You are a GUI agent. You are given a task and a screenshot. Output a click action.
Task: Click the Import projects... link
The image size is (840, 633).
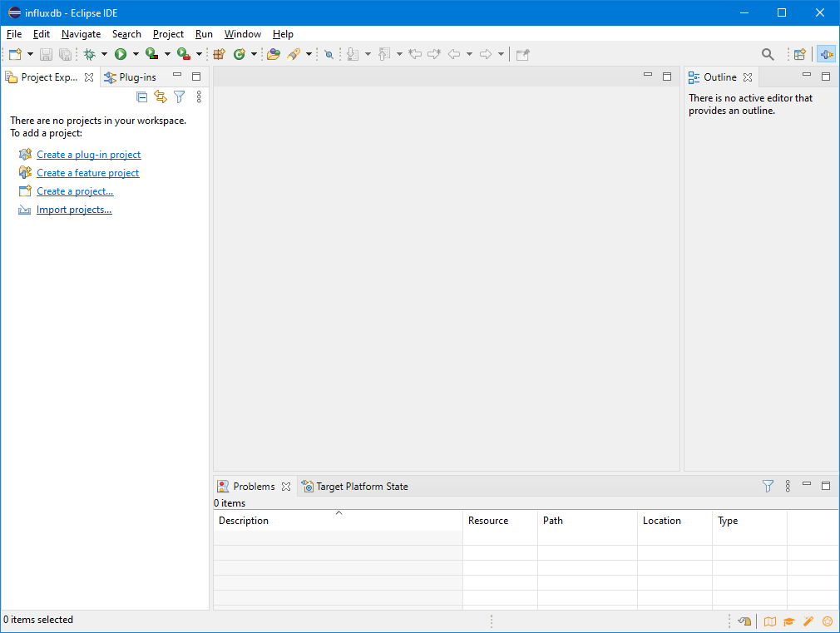tap(74, 210)
